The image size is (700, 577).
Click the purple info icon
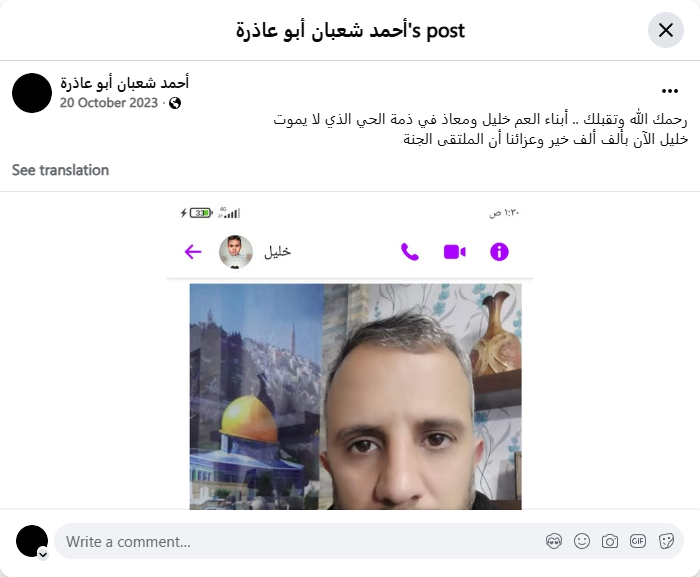coord(499,252)
